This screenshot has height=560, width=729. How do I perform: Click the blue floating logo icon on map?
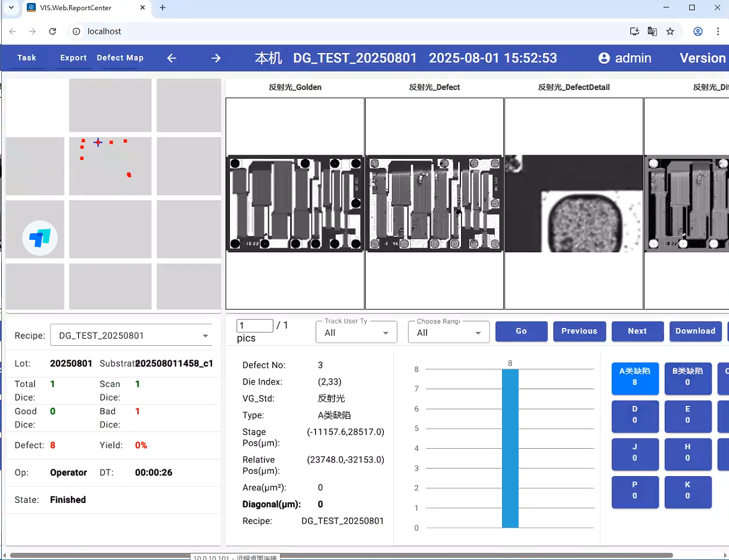click(40, 239)
